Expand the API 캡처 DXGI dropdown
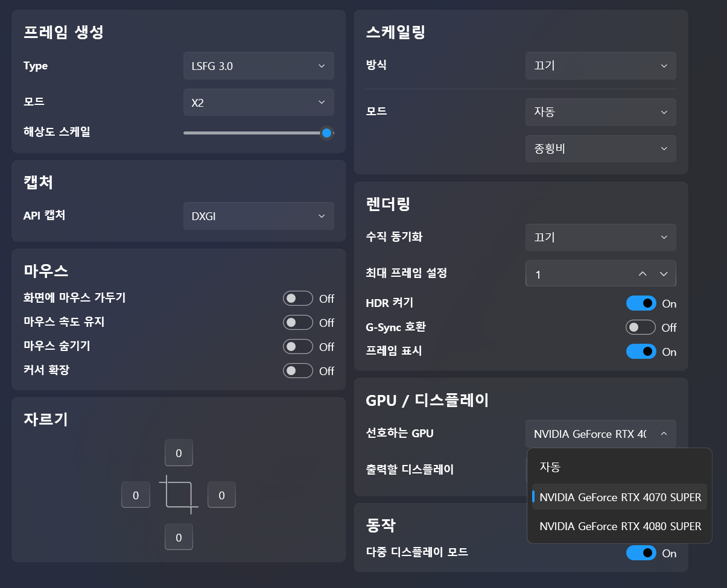The image size is (727, 588). click(259, 216)
